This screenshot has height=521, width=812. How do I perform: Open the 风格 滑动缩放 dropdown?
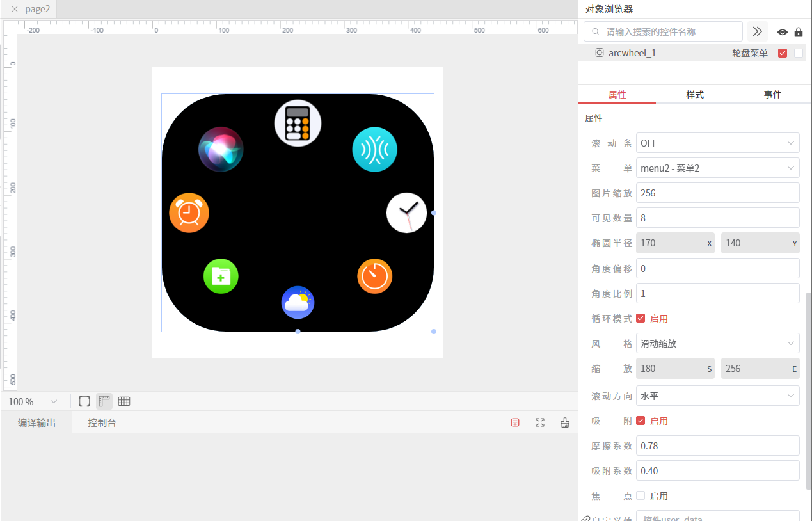coord(717,344)
